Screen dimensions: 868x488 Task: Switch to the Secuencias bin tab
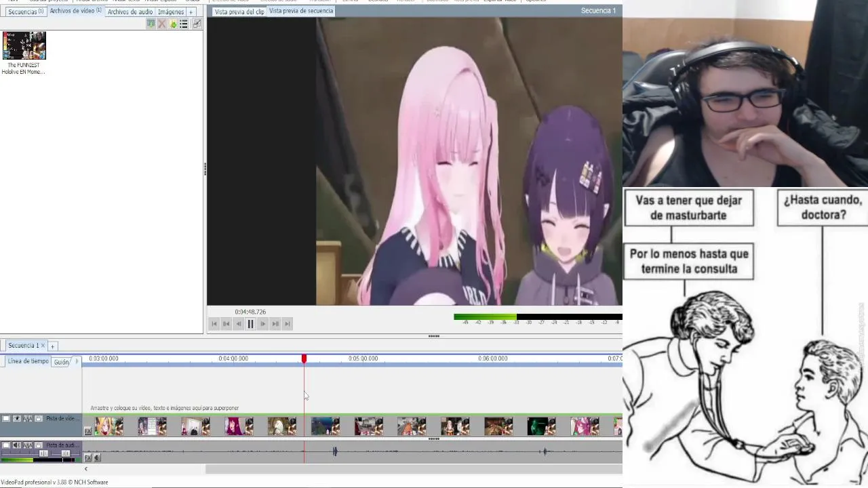click(x=26, y=12)
